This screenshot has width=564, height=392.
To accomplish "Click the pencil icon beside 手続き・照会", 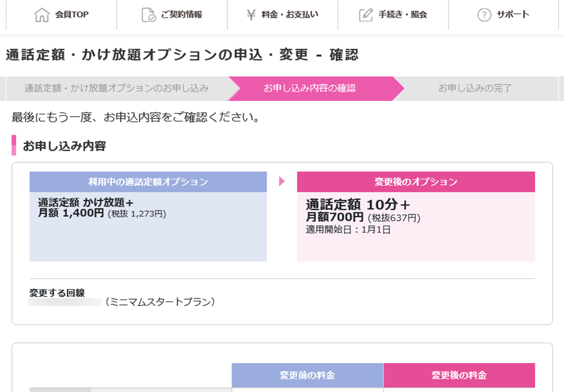I will [366, 15].
